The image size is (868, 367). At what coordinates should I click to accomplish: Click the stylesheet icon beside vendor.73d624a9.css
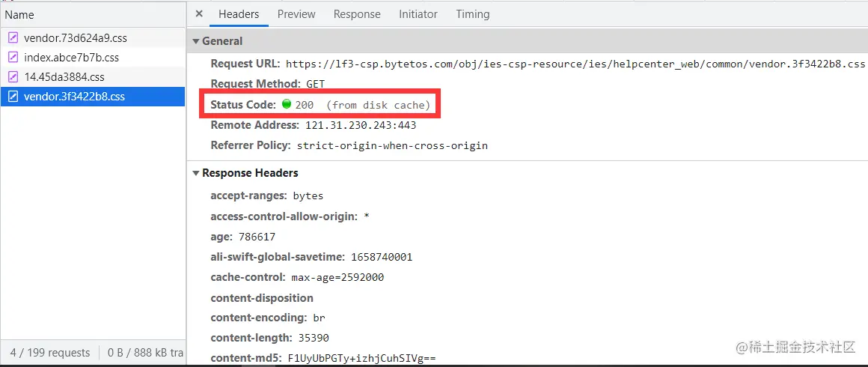pyautogui.click(x=13, y=37)
